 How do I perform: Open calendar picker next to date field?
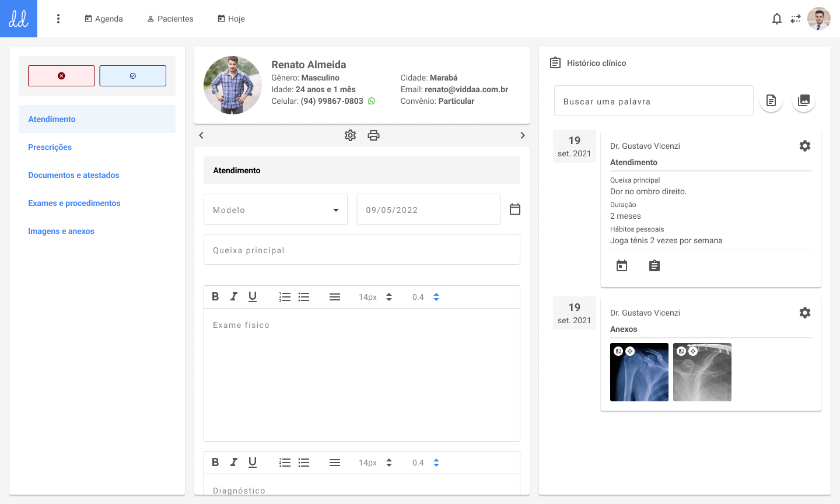pyautogui.click(x=514, y=209)
